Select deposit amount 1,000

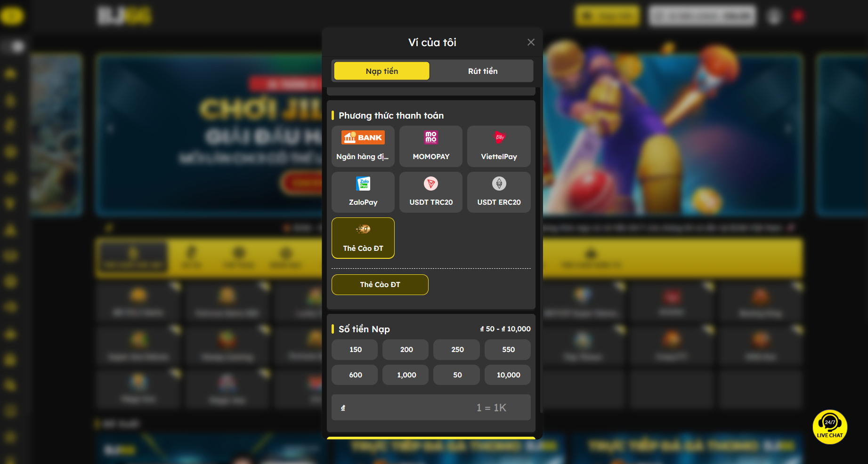point(406,375)
